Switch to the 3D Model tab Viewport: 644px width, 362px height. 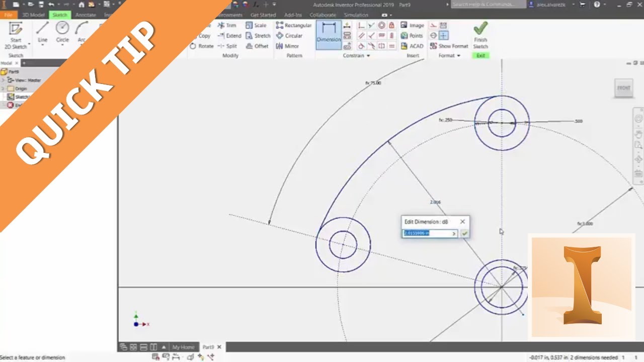pyautogui.click(x=33, y=15)
